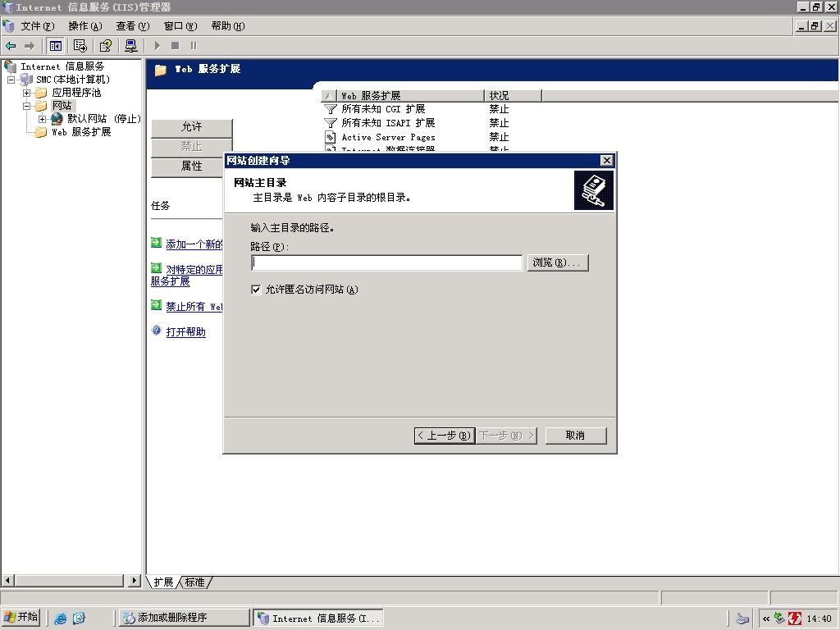Click the Back arrow toolbar icon
The height and width of the screenshot is (630, 840).
point(11,46)
